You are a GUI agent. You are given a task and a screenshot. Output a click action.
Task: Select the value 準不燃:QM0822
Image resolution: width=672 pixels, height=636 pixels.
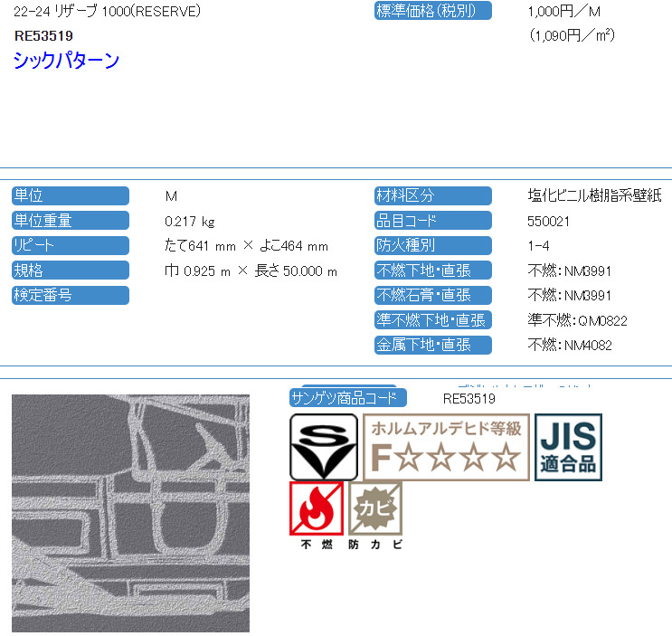577,320
